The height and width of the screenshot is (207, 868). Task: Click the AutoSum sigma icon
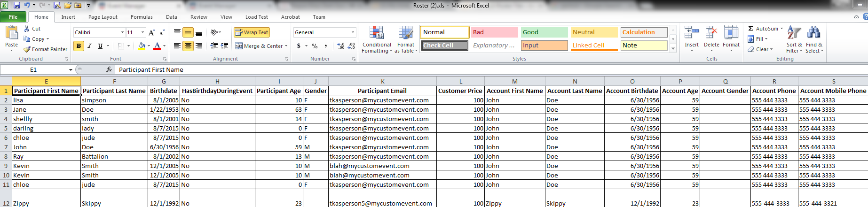751,29
